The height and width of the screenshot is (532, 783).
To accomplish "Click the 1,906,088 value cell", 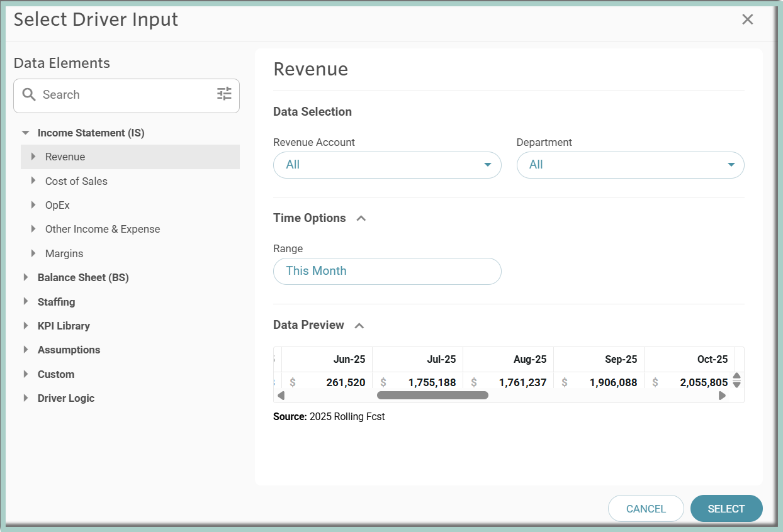I will click(x=599, y=382).
